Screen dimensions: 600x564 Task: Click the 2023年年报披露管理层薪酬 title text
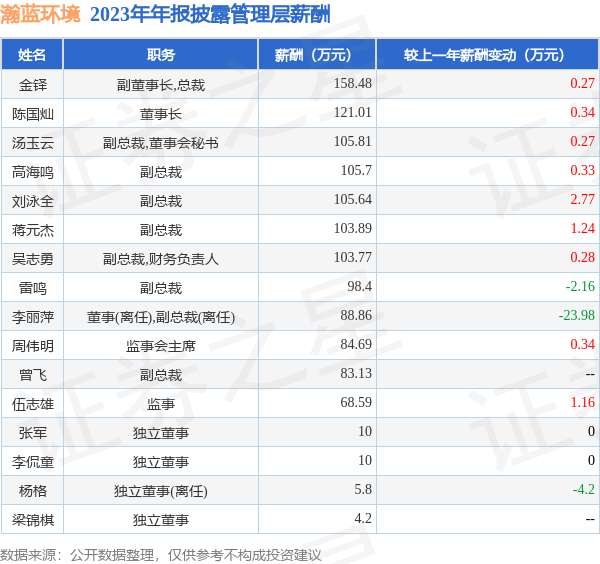210,15
